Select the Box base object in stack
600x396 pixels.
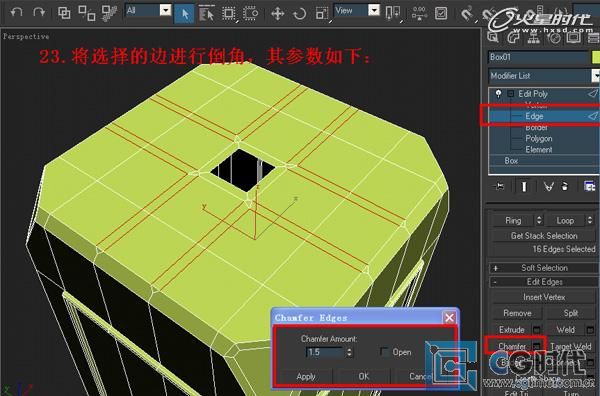click(511, 161)
